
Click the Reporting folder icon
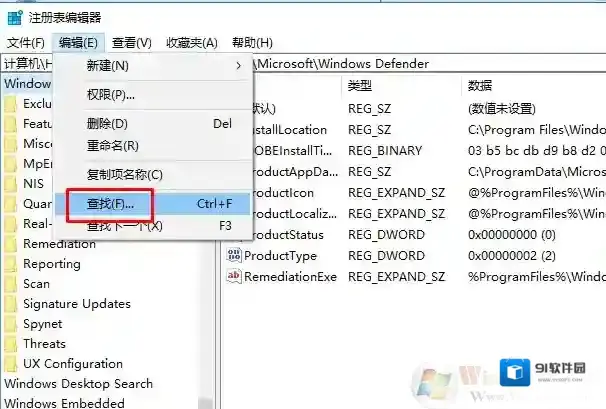11,264
